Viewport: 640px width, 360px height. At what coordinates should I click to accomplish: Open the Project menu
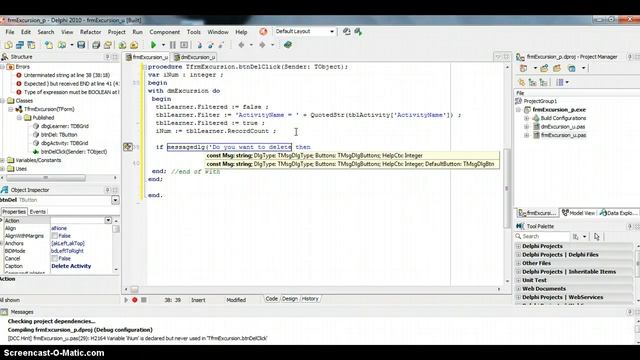pos(117,32)
